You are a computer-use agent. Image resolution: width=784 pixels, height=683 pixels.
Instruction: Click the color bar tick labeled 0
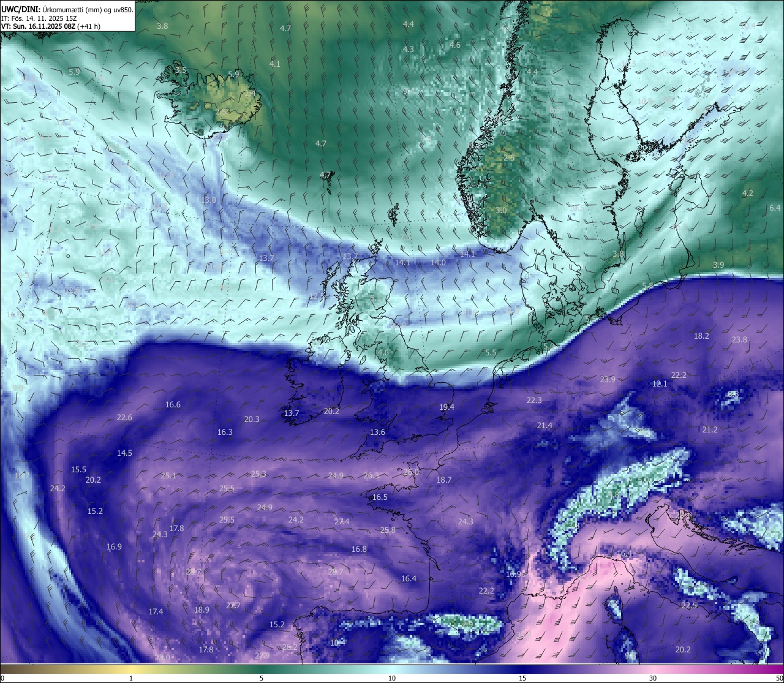tap(2, 678)
